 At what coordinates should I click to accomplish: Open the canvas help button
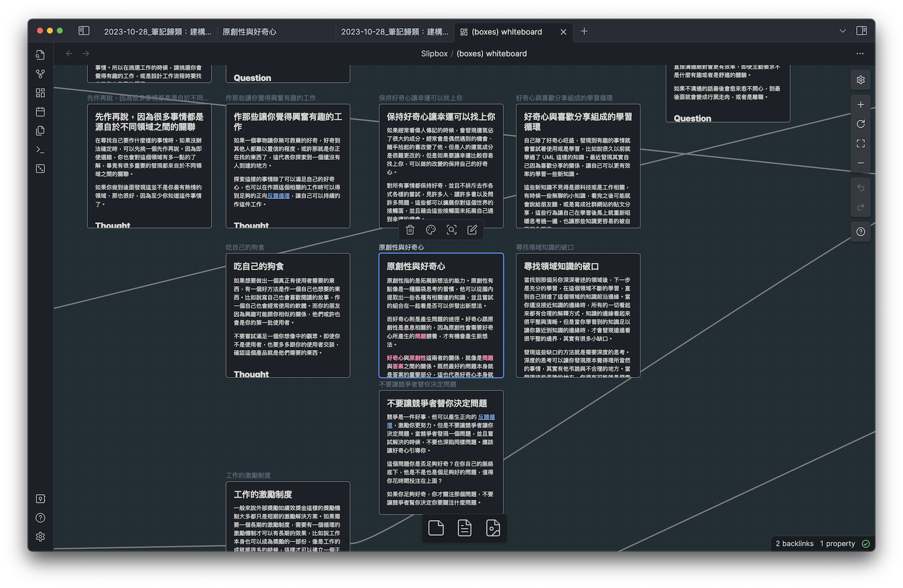(x=860, y=232)
